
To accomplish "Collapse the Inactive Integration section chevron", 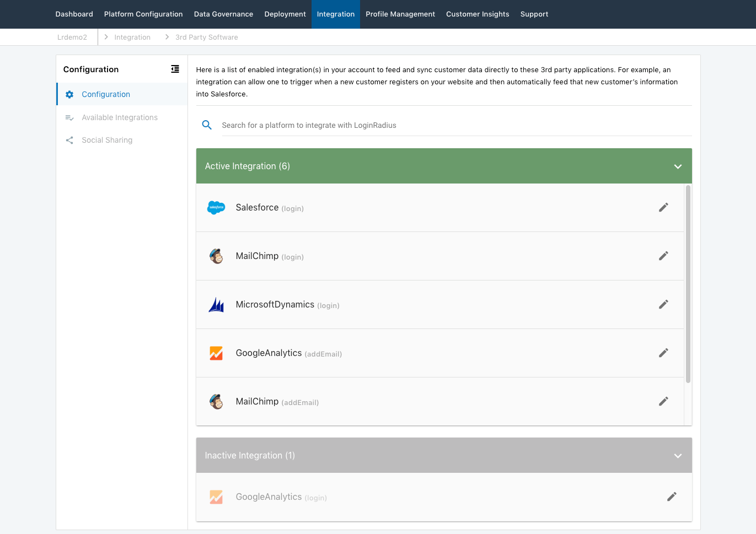I will [x=678, y=456].
